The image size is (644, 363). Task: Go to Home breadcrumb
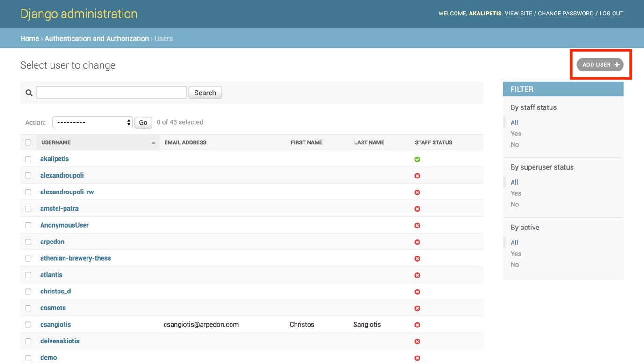point(29,39)
